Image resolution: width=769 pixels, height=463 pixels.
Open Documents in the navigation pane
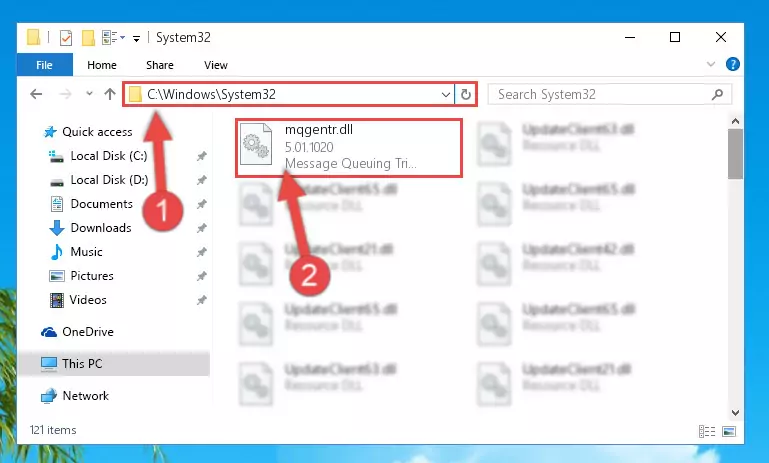pos(102,204)
